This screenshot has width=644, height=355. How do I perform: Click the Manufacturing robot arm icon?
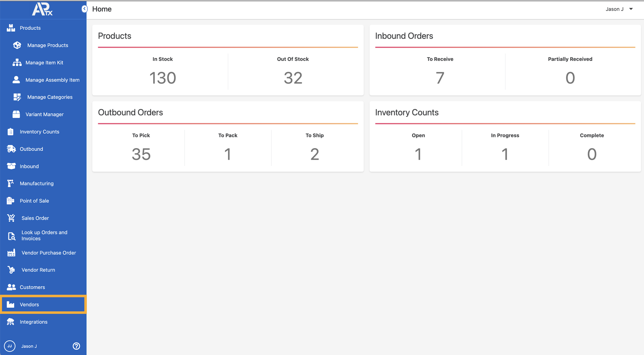10,183
